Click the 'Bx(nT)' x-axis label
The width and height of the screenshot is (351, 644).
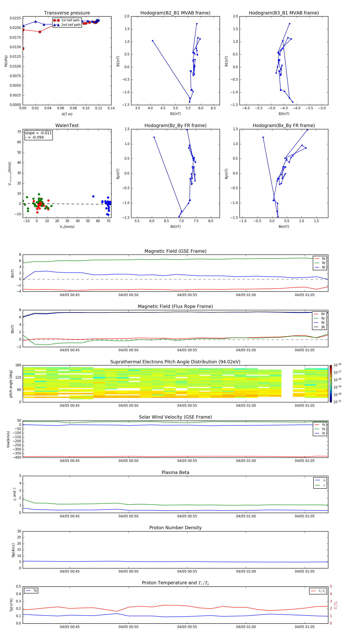point(284,227)
